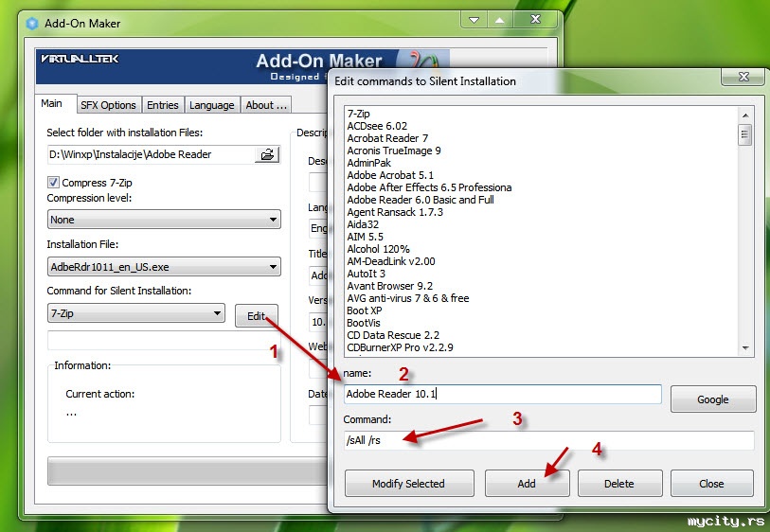The image size is (770, 532).
Task: Expand the Command for Silent Installation dropdown
Action: point(136,313)
